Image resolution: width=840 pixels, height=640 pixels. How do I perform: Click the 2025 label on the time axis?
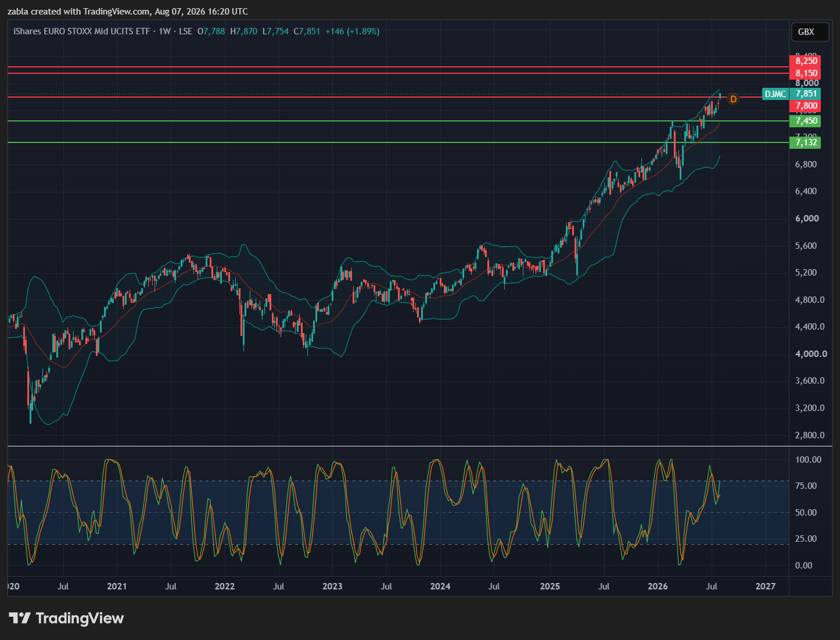(550, 587)
